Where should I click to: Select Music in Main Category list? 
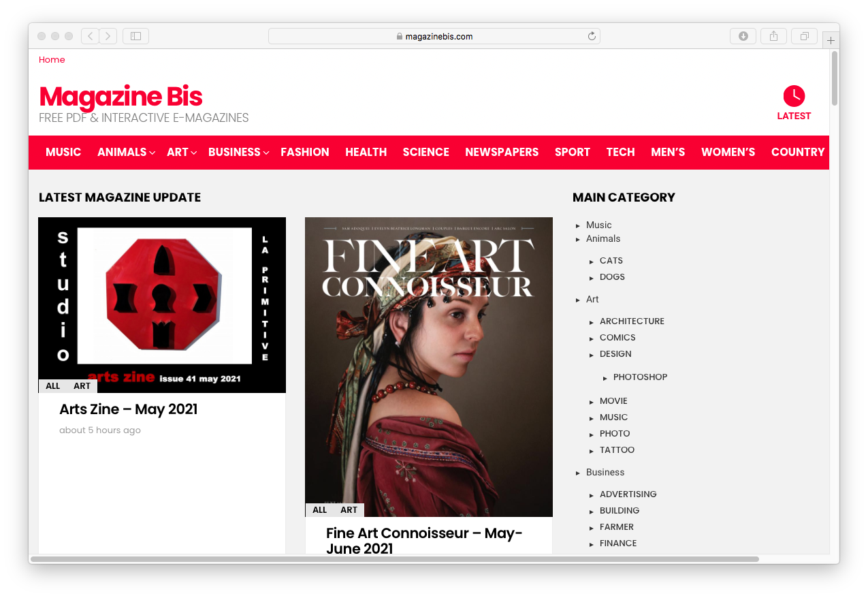click(599, 225)
